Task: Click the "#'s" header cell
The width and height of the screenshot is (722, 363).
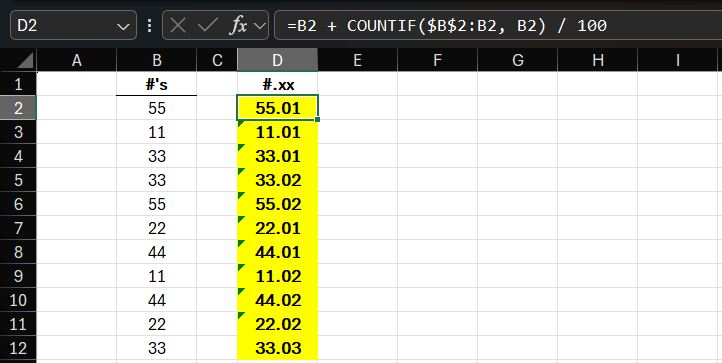Action: 157,84
